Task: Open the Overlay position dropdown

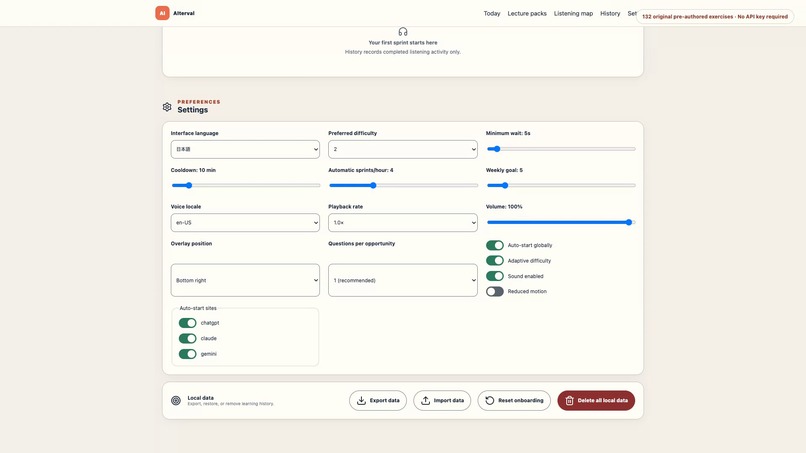Action: click(x=245, y=280)
